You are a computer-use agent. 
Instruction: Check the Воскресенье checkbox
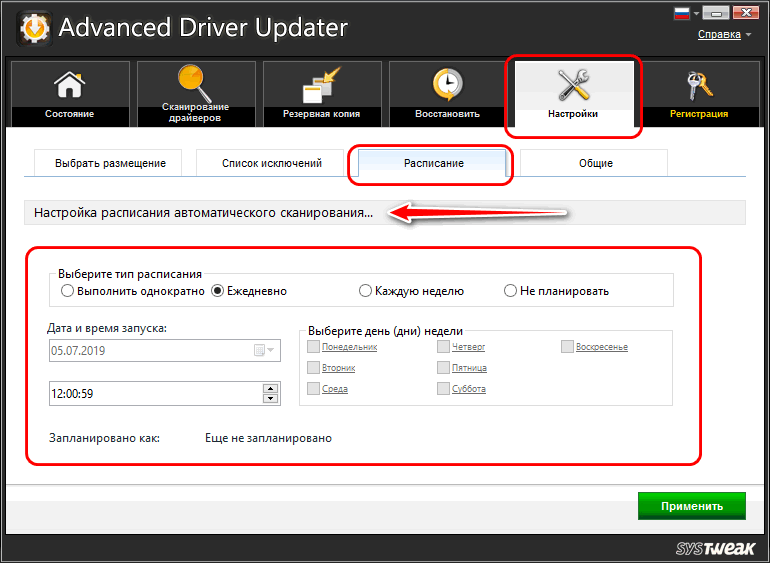[568, 347]
